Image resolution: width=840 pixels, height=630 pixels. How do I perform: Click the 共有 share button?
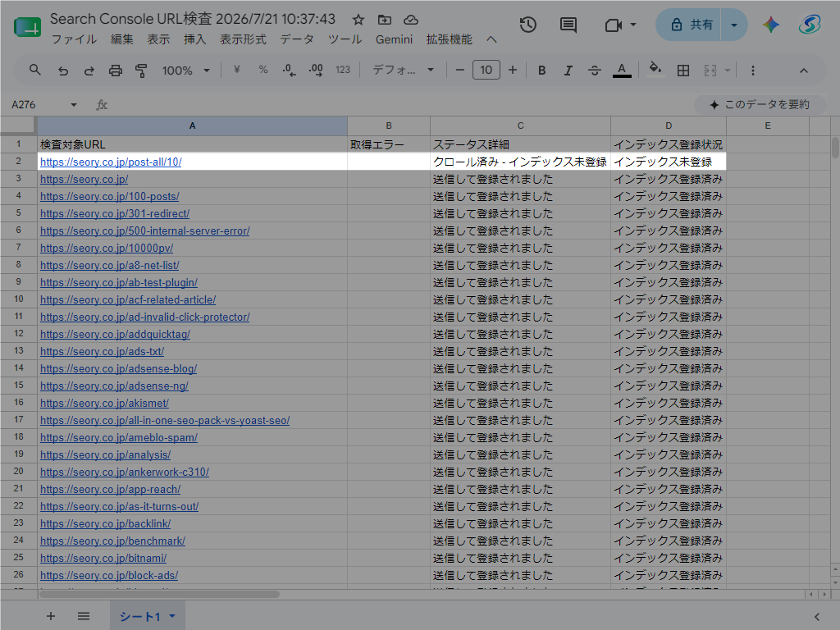pos(689,25)
